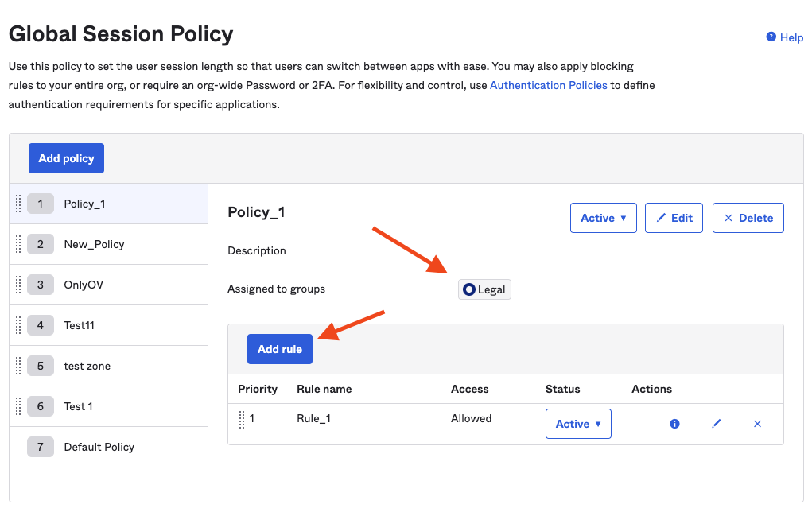Select Test11 in the policy list

coord(80,325)
